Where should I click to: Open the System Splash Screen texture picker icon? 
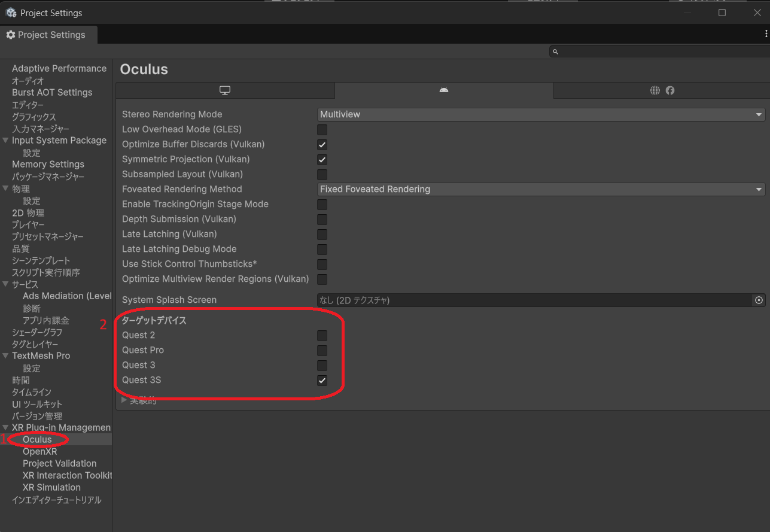click(x=759, y=300)
